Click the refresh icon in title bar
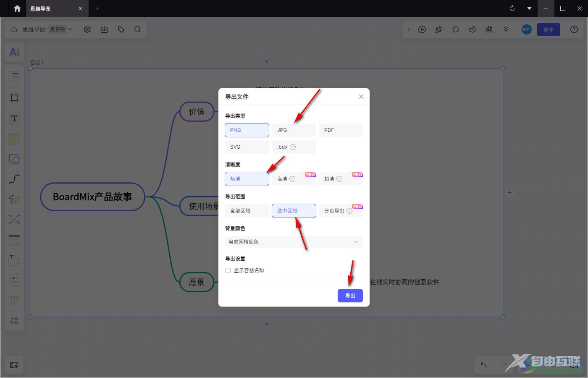Viewport: 588px width, 378px height. tap(512, 8)
